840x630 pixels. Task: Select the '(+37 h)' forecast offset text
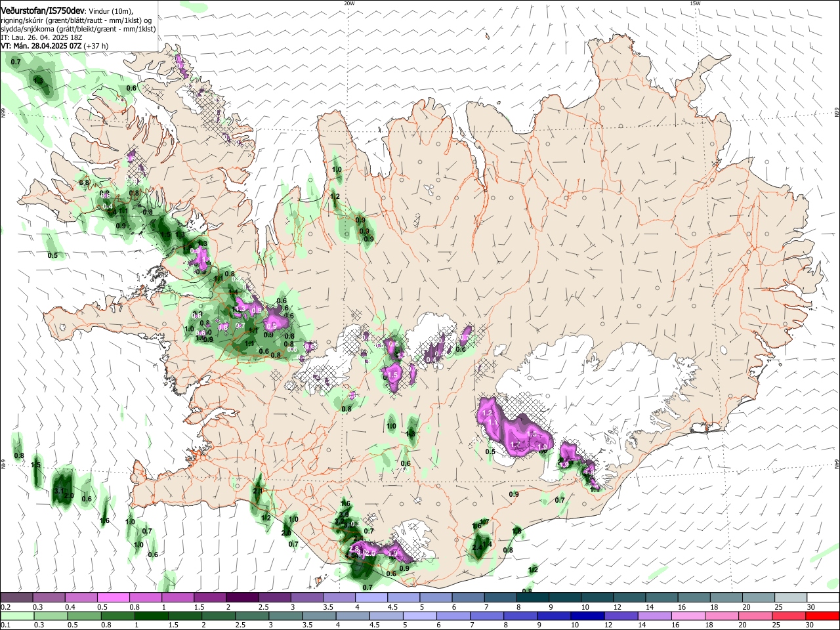(96, 47)
